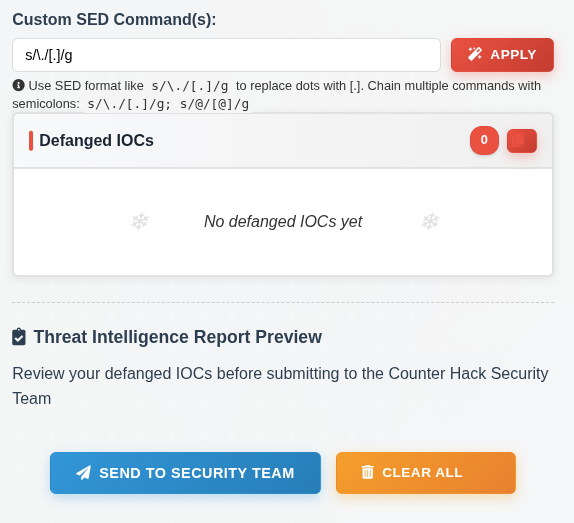Image resolution: width=574 pixels, height=523 pixels.
Task: Click the paper plane icon on Send button
Action: tap(83, 472)
